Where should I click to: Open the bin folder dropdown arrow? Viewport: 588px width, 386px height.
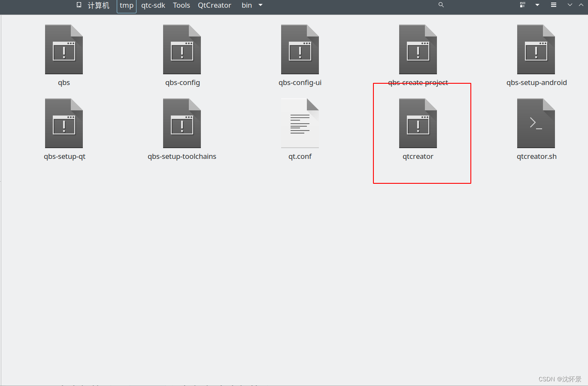pyautogui.click(x=261, y=5)
